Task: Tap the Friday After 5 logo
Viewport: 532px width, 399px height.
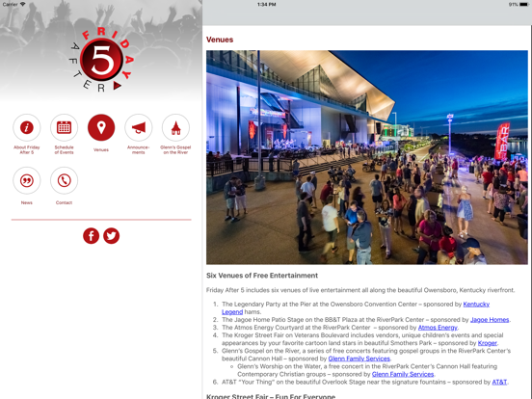Action: click(102, 60)
